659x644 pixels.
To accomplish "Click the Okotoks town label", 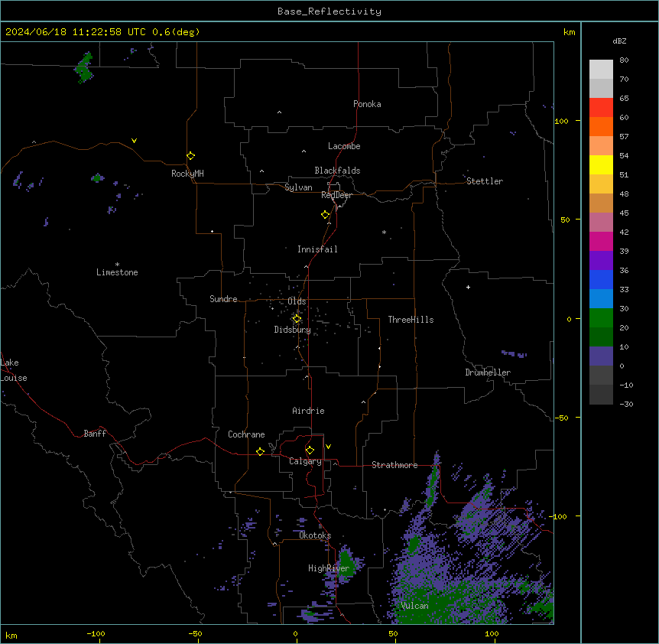I will (315, 535).
